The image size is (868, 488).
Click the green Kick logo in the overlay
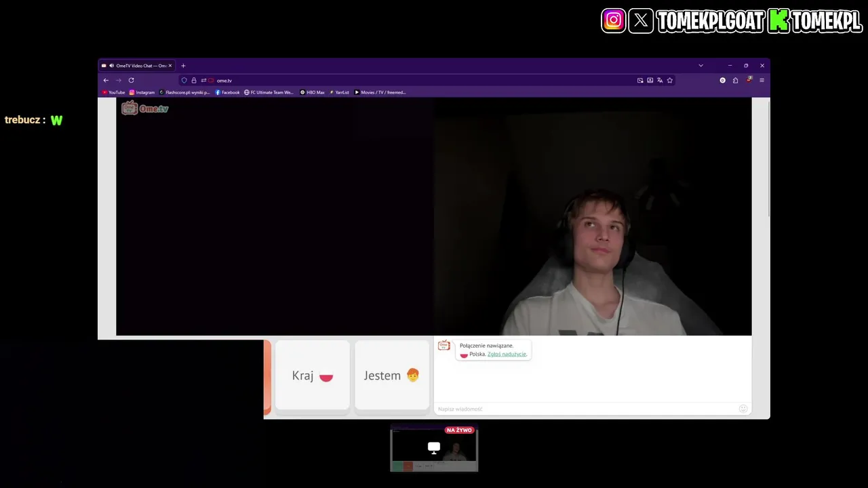pyautogui.click(x=778, y=20)
